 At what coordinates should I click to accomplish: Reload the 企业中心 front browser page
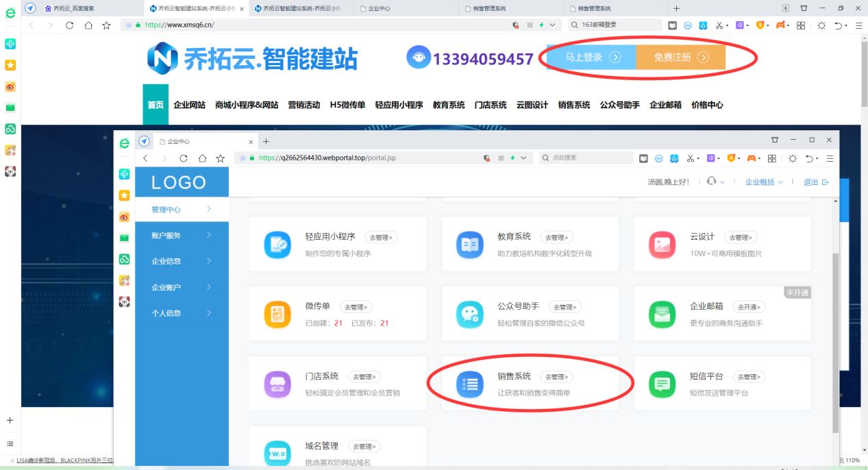[x=184, y=158]
